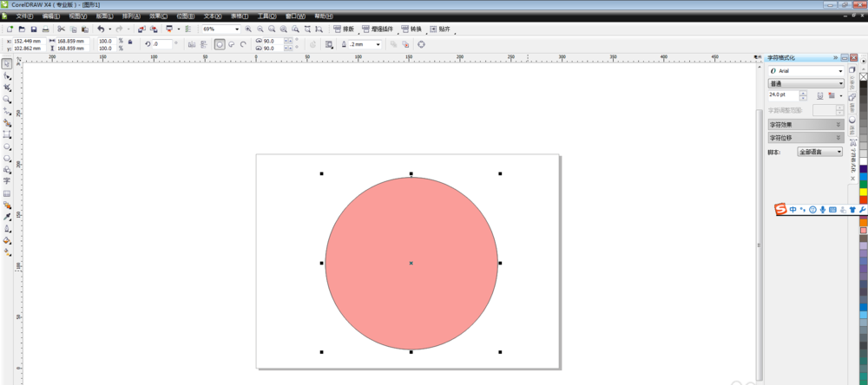Open the 文件(F) menu
This screenshot has width=868, height=385.
click(24, 16)
